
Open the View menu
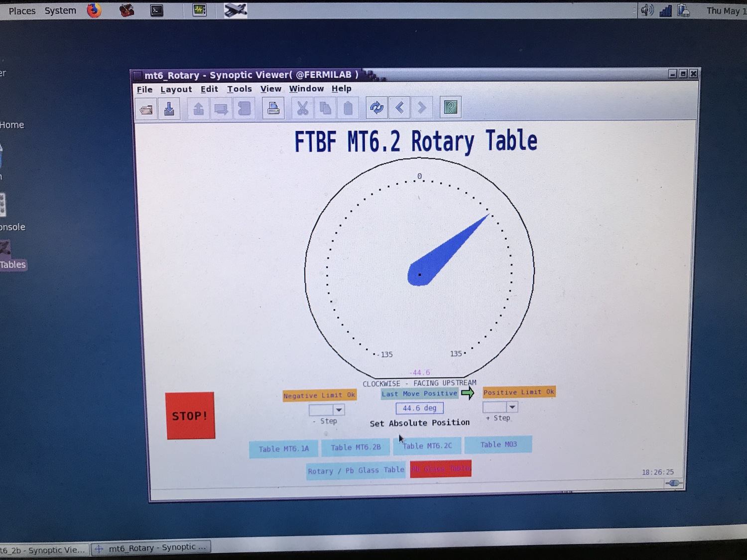271,89
